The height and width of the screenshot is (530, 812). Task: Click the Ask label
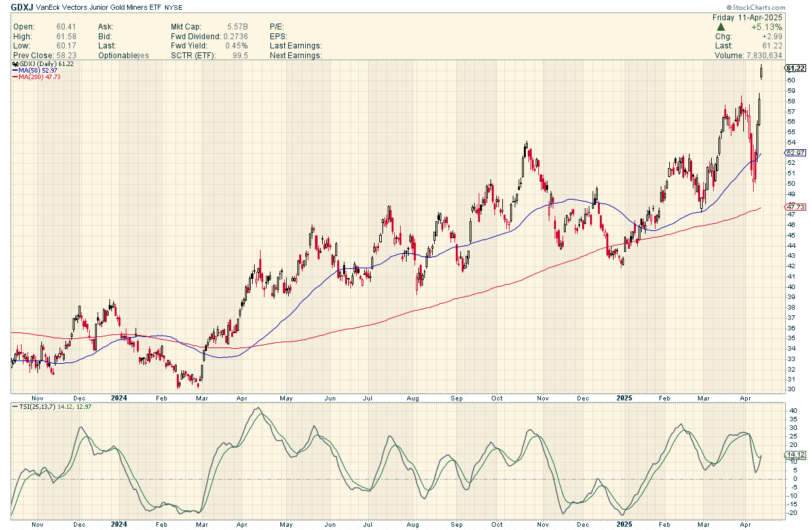tap(105, 27)
